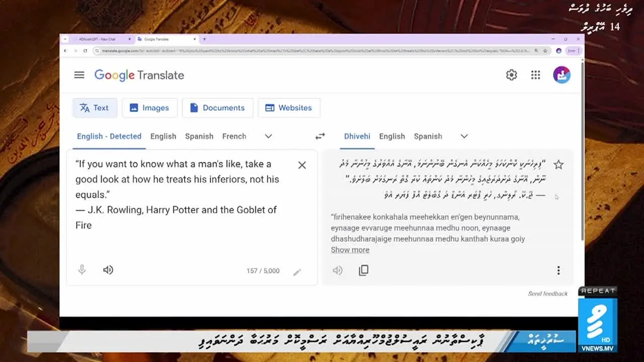Open the Google apps grid
The width and height of the screenshot is (644, 362).
[x=535, y=75]
